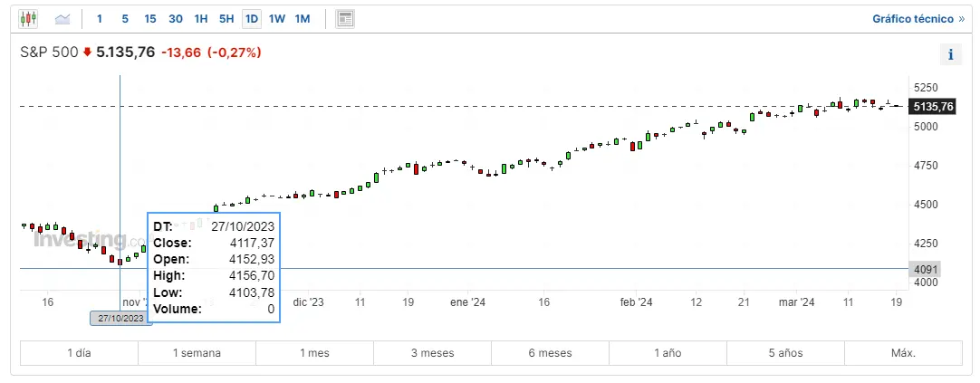Click the 4500 price axis label

[926, 205]
